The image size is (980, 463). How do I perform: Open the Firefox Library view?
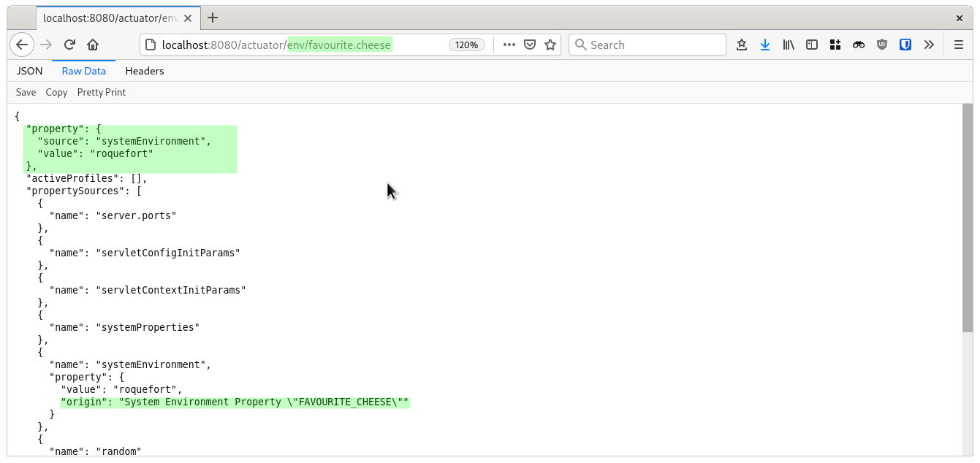coord(789,45)
